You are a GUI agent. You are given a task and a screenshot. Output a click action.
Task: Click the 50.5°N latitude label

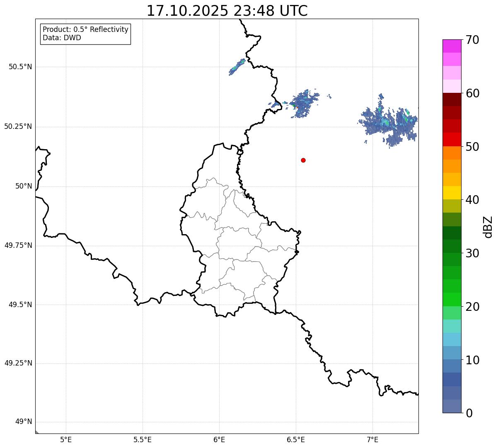pos(20,67)
